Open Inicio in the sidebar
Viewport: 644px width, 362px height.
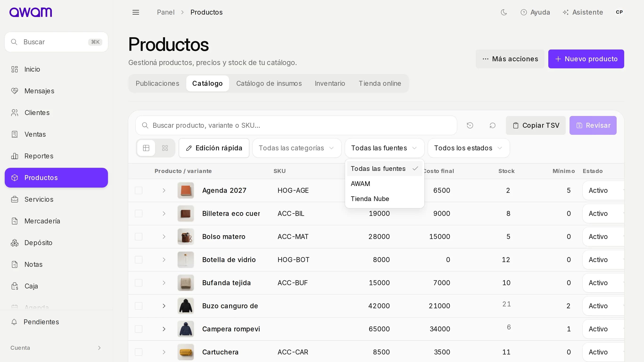[56, 69]
